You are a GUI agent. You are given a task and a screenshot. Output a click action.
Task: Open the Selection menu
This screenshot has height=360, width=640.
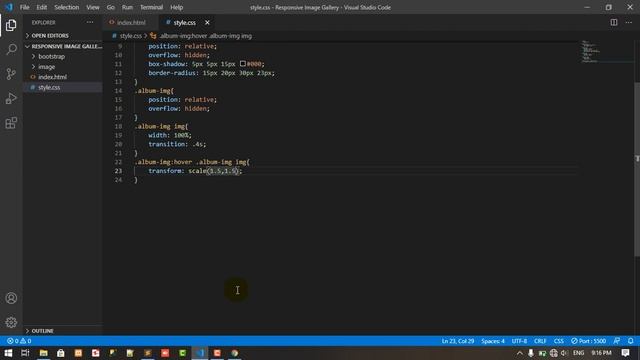[67, 7]
